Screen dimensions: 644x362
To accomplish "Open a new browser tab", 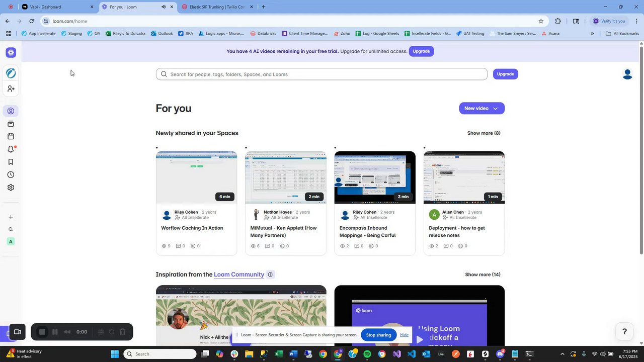I will click(x=263, y=7).
